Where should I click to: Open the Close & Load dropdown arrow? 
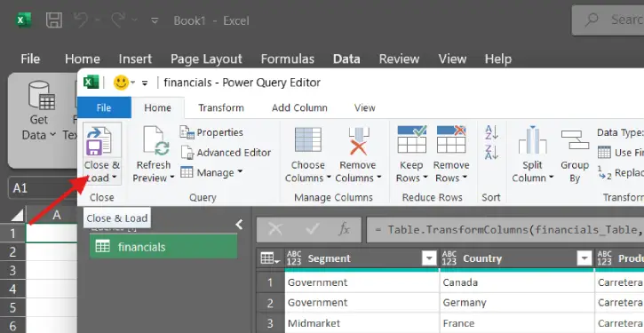(x=115, y=178)
